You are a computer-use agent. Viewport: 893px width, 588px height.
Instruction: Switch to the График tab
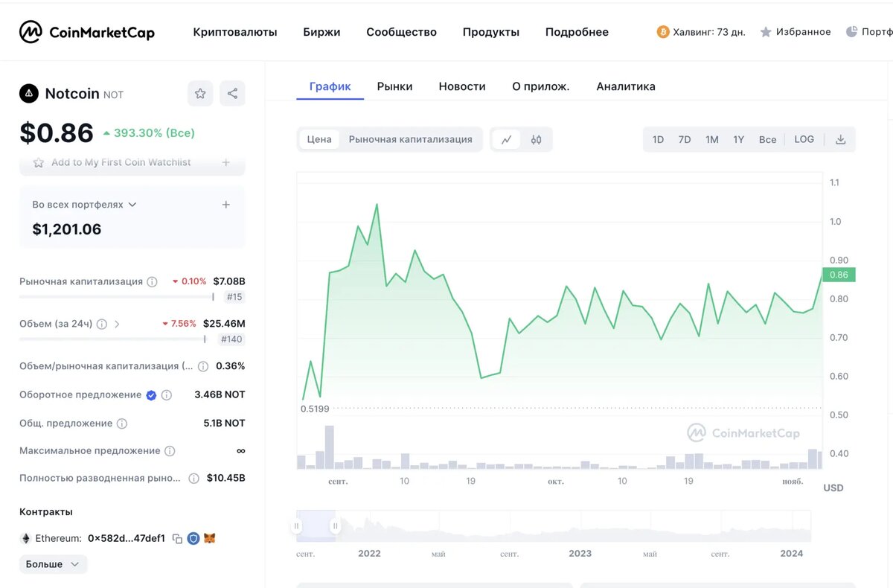330,86
